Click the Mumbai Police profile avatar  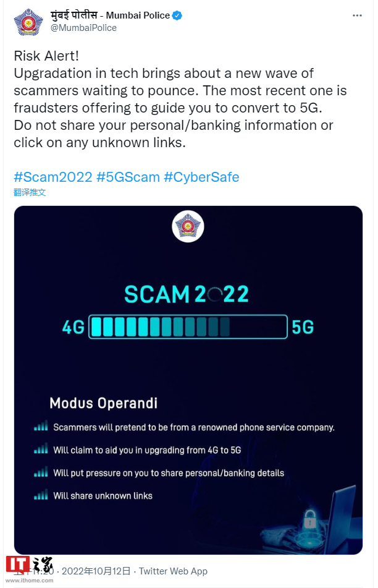28,22
